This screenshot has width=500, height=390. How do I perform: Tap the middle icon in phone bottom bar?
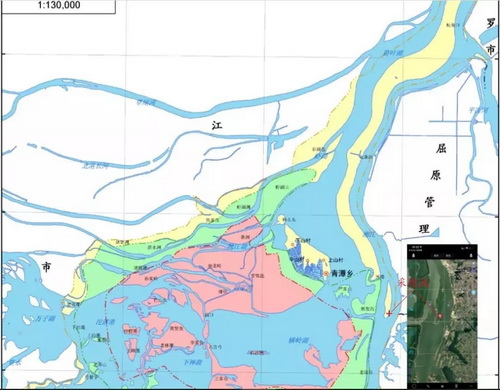tap(442, 386)
